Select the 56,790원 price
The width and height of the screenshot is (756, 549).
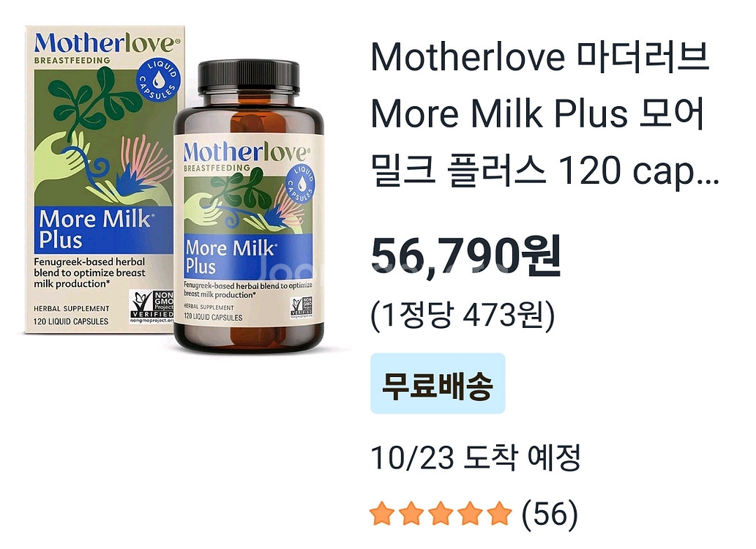click(x=465, y=255)
